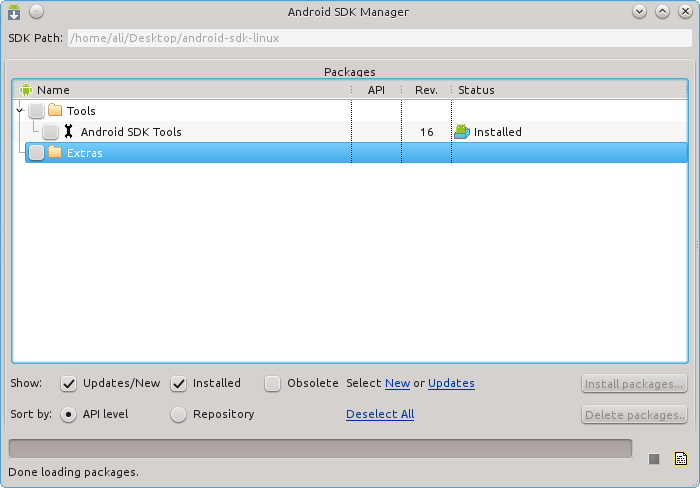Image resolution: width=700 pixels, height=488 pixels.
Task: Click the Installed status package icon
Action: tap(462, 132)
